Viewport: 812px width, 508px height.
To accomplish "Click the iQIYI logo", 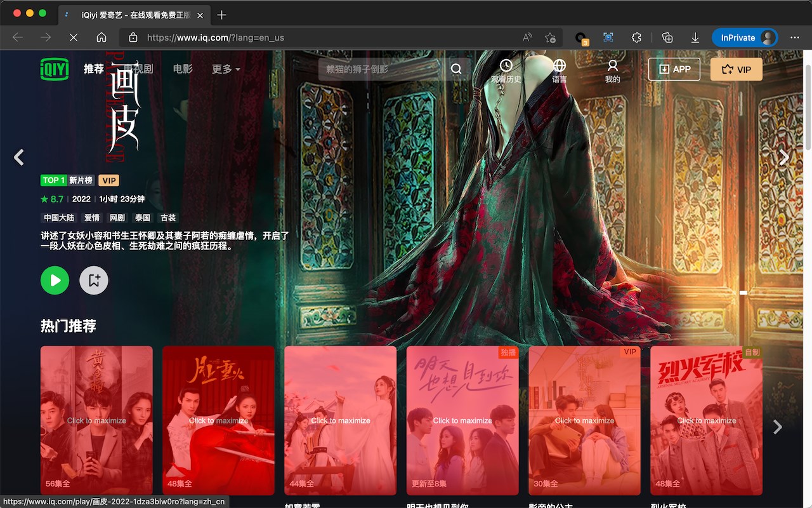I will (x=55, y=69).
